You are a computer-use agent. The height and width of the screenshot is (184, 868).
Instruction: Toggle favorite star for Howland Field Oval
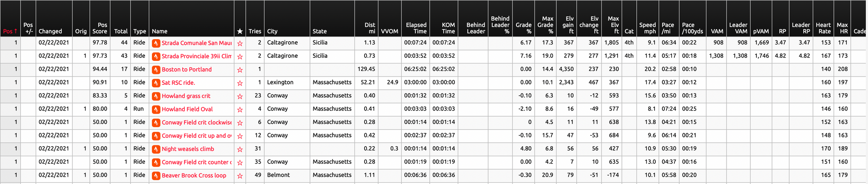[240, 110]
